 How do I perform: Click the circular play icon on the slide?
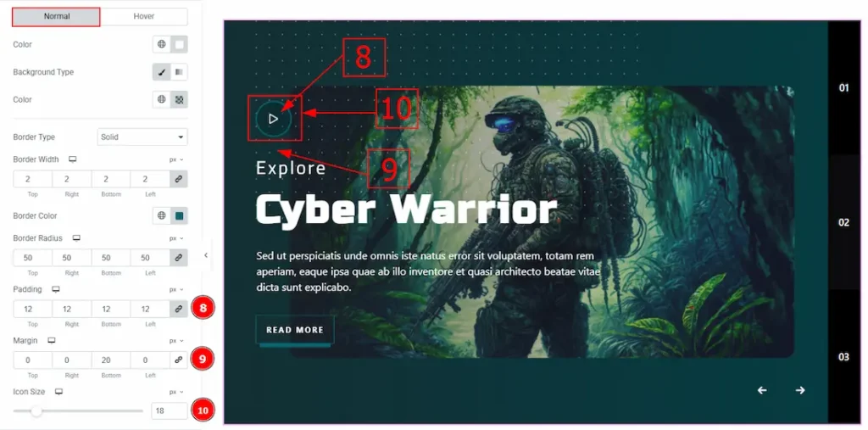274,118
